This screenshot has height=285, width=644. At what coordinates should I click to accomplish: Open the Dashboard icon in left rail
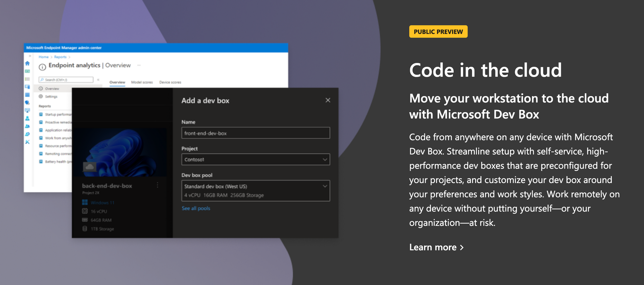click(x=27, y=71)
